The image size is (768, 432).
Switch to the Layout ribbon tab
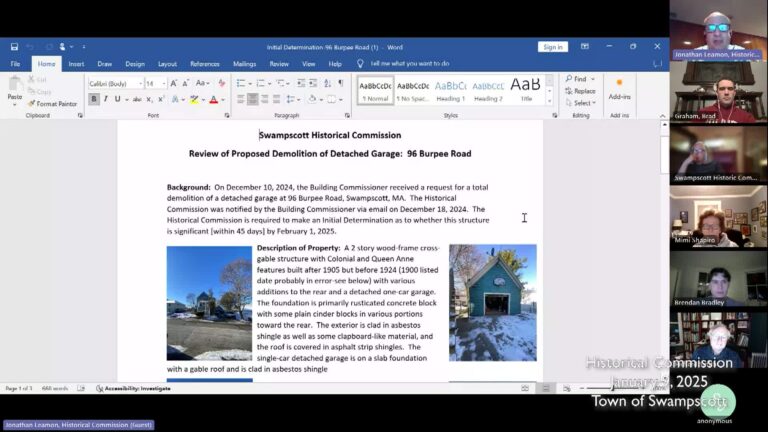[167, 64]
